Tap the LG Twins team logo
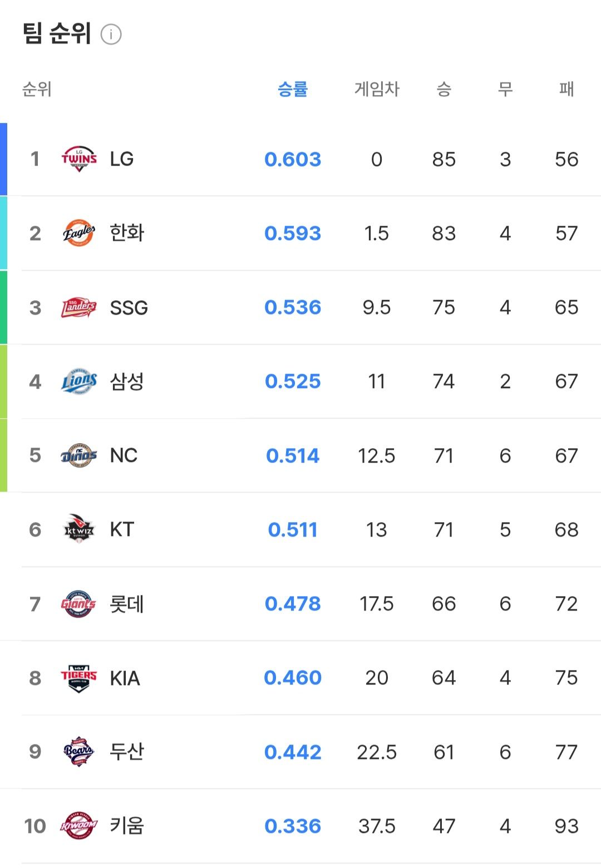The width and height of the screenshot is (601, 868). coord(78,159)
